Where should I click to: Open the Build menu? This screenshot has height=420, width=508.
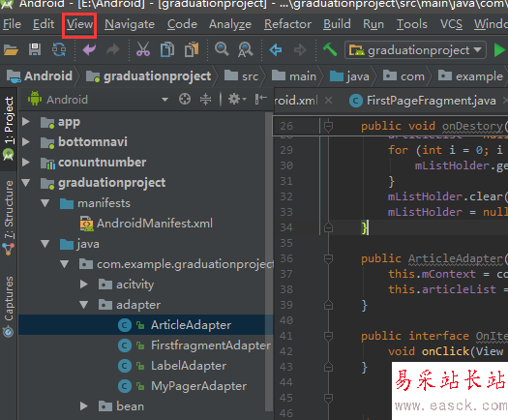coord(337,24)
